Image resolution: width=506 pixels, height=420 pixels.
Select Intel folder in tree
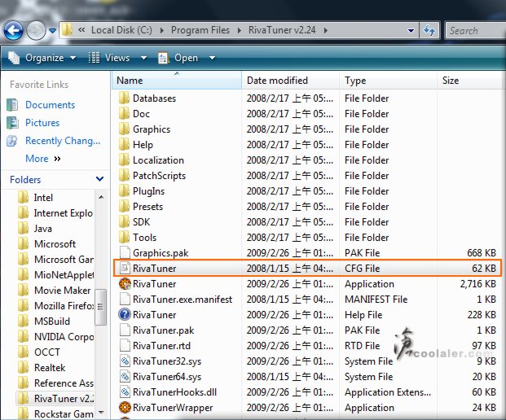(x=43, y=198)
